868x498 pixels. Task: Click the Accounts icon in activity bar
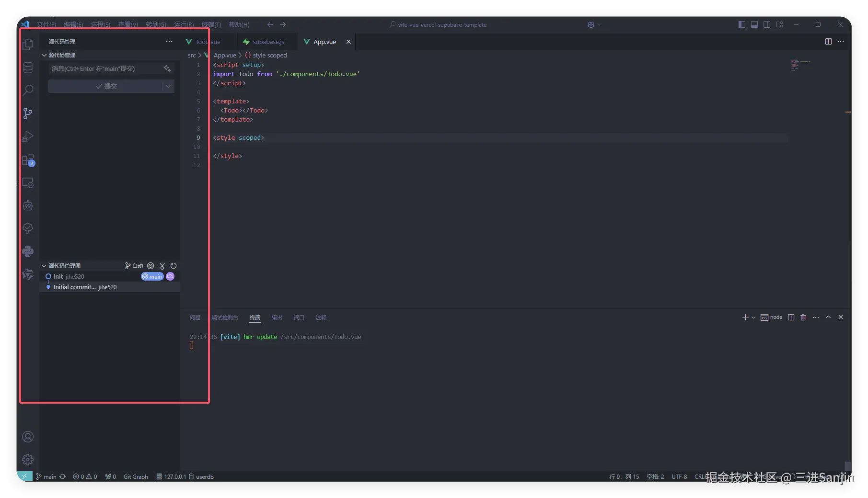(x=28, y=437)
